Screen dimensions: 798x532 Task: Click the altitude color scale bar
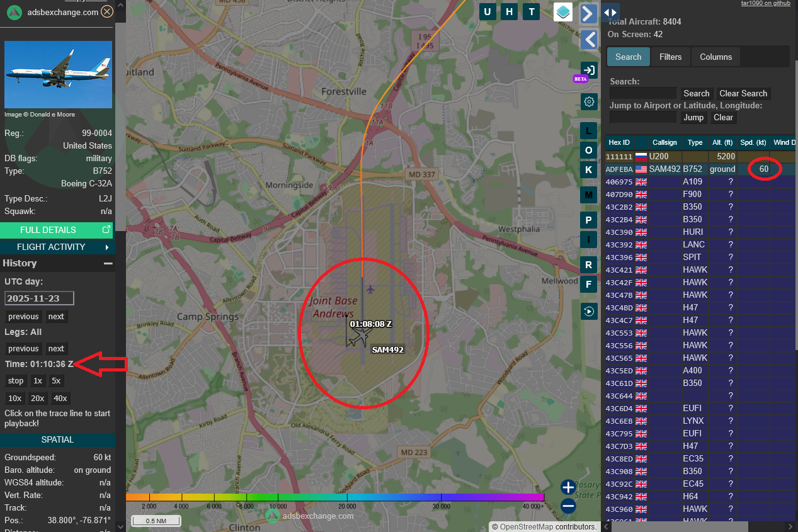tap(334, 497)
